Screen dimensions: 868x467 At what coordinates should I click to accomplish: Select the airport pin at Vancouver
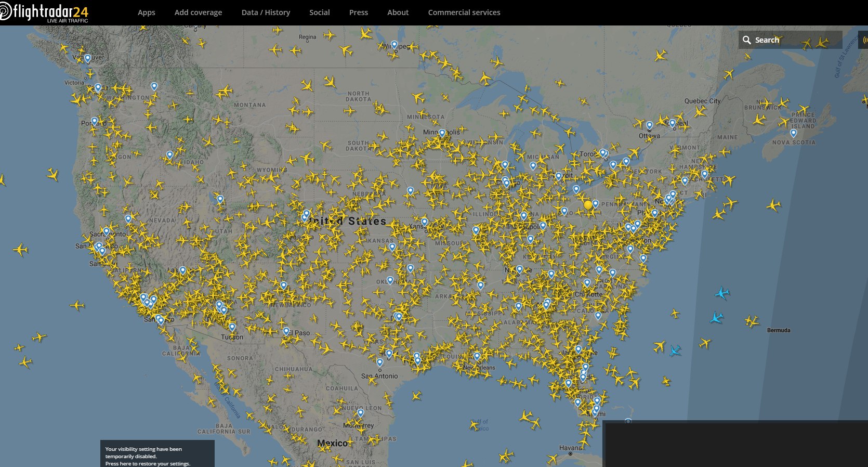point(87,59)
